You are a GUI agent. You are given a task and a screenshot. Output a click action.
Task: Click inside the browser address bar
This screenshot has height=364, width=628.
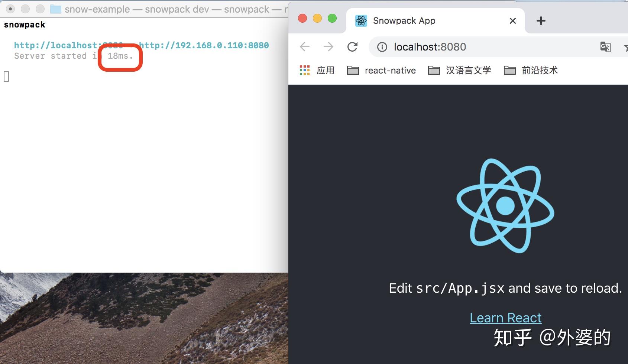click(x=483, y=47)
